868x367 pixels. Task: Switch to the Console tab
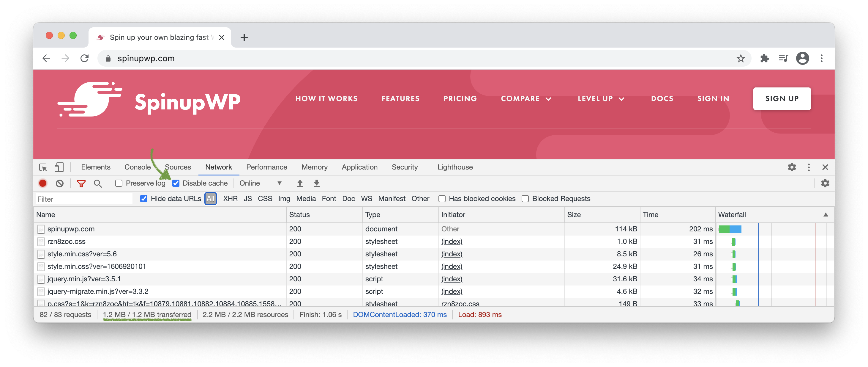[x=138, y=167]
